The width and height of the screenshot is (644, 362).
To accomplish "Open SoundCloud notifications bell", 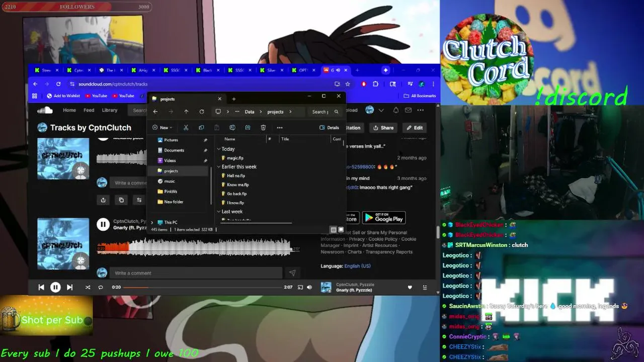I will 395,110.
